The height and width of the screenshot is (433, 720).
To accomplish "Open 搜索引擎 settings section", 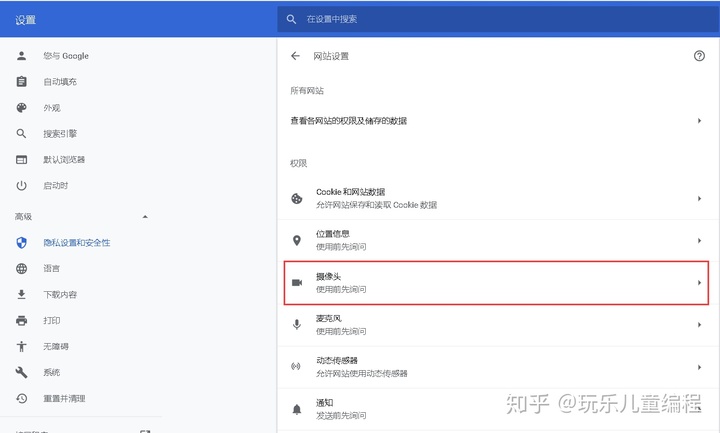I will 60,134.
